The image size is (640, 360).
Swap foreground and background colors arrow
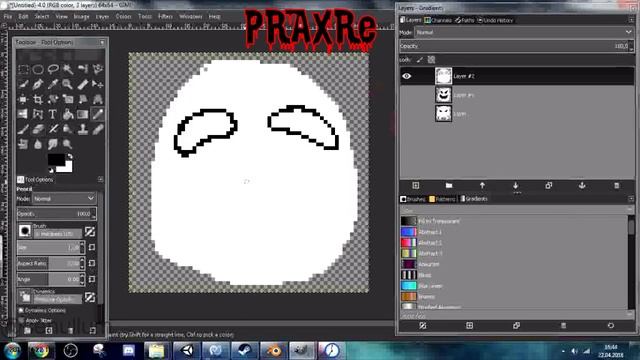point(70,156)
